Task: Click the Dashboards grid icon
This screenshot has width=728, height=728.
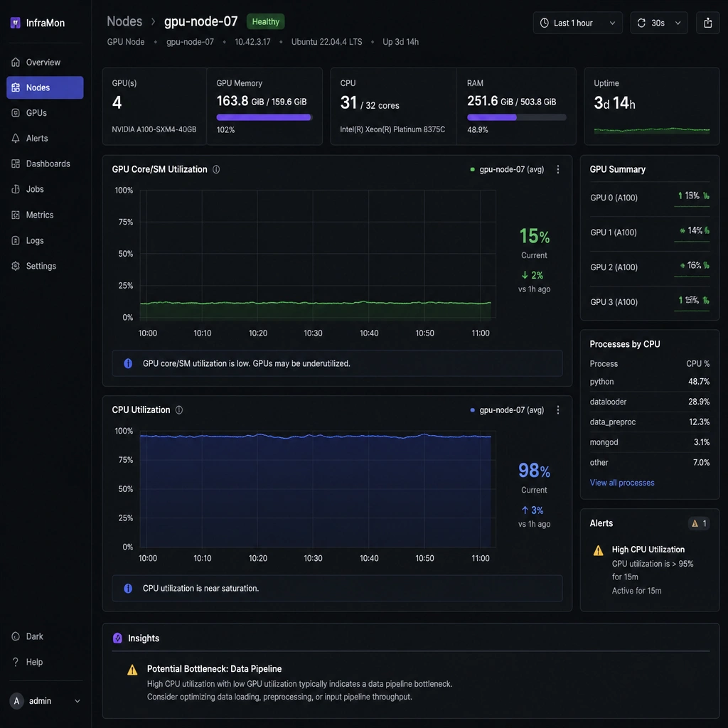Action: pyautogui.click(x=16, y=164)
